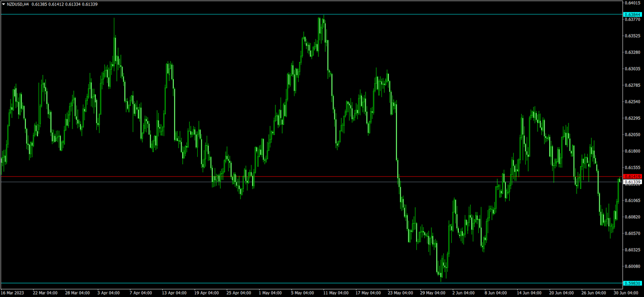Click the 8 Jun 04:00 time label

(x=495, y=293)
